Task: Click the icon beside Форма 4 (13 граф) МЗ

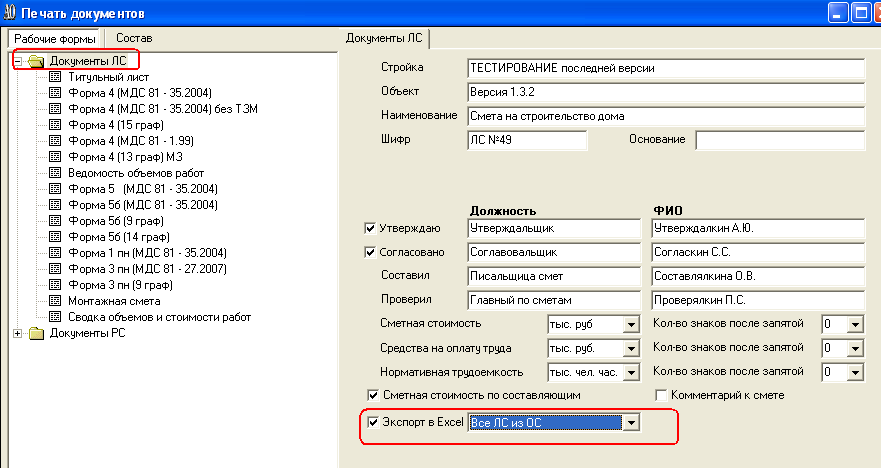Action: 55,157
